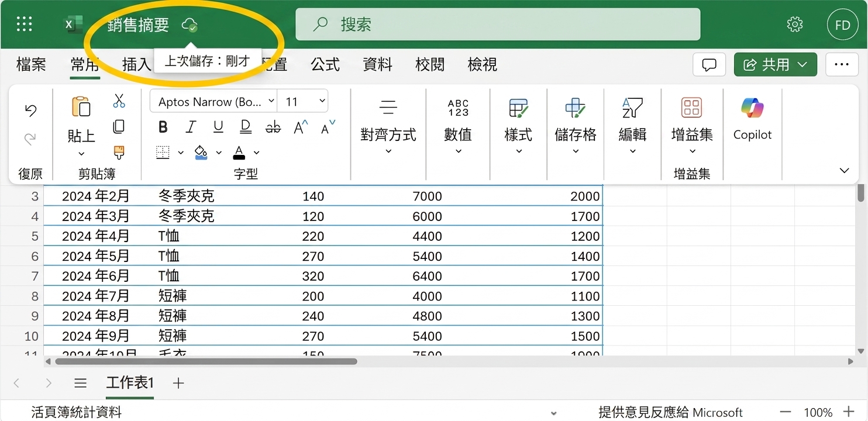Open font color dropdown arrow
The height and width of the screenshot is (421, 868).
click(256, 153)
